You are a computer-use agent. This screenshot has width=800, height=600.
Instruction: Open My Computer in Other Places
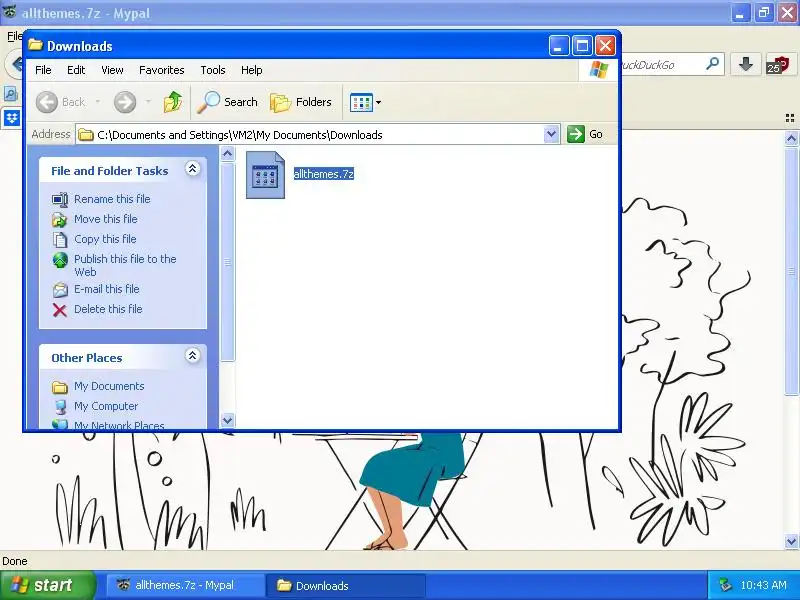point(106,406)
